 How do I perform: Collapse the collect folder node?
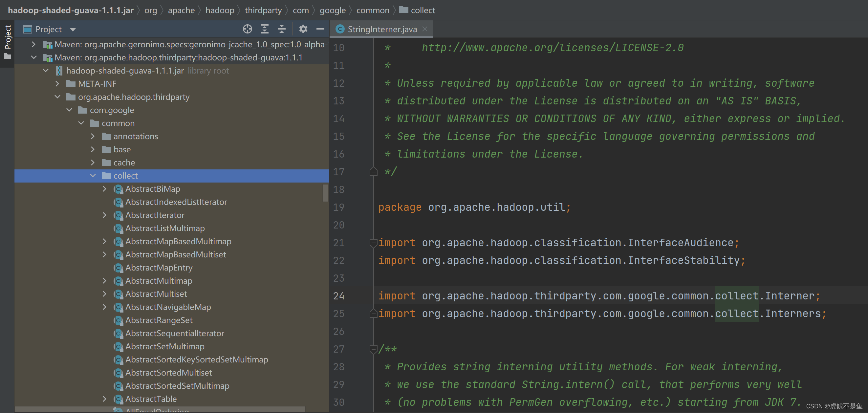(93, 176)
